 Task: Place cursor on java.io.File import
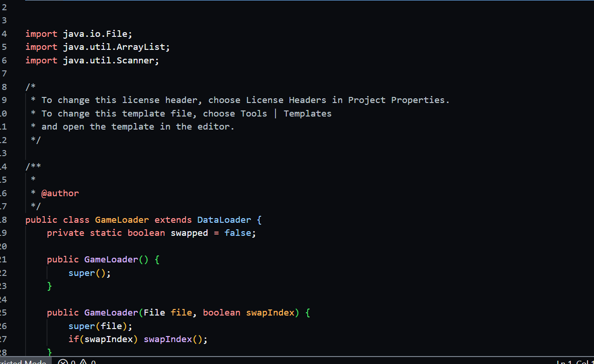(97, 34)
